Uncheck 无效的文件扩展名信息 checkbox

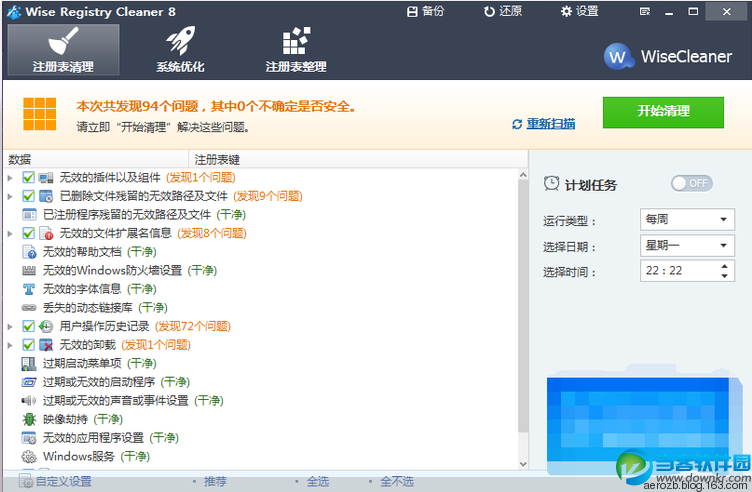28,233
